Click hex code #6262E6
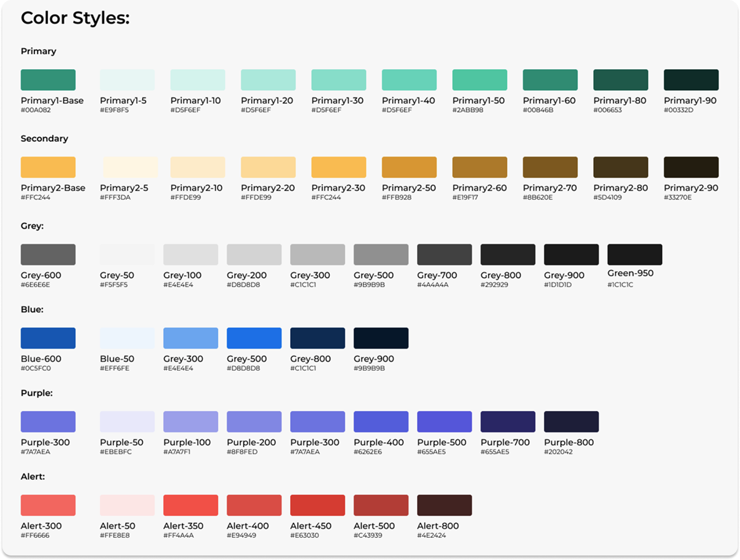 [368, 452]
